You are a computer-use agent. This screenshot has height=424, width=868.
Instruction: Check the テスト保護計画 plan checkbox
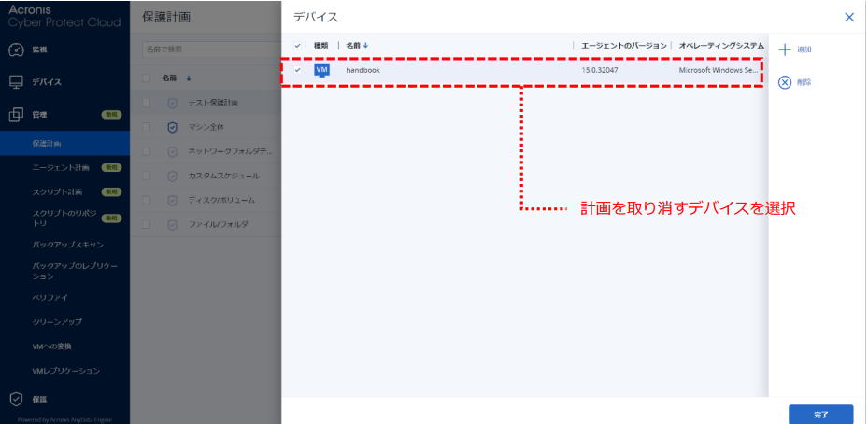(x=147, y=103)
